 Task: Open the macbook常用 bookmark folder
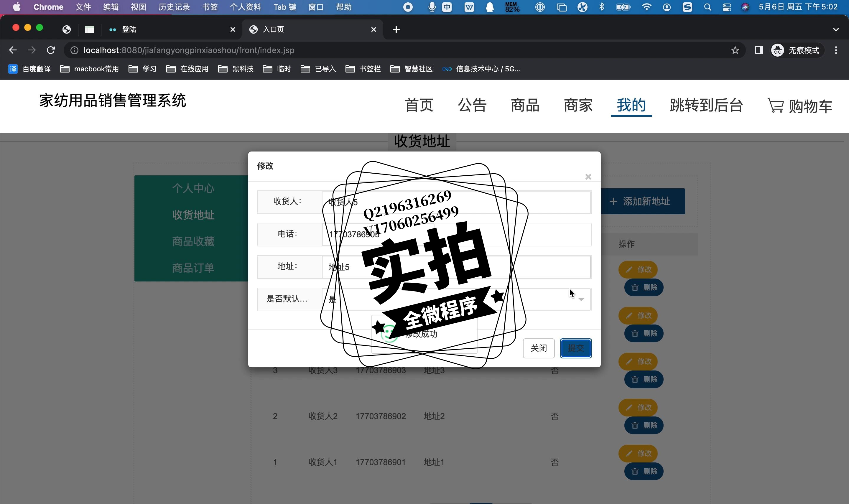[89, 69]
